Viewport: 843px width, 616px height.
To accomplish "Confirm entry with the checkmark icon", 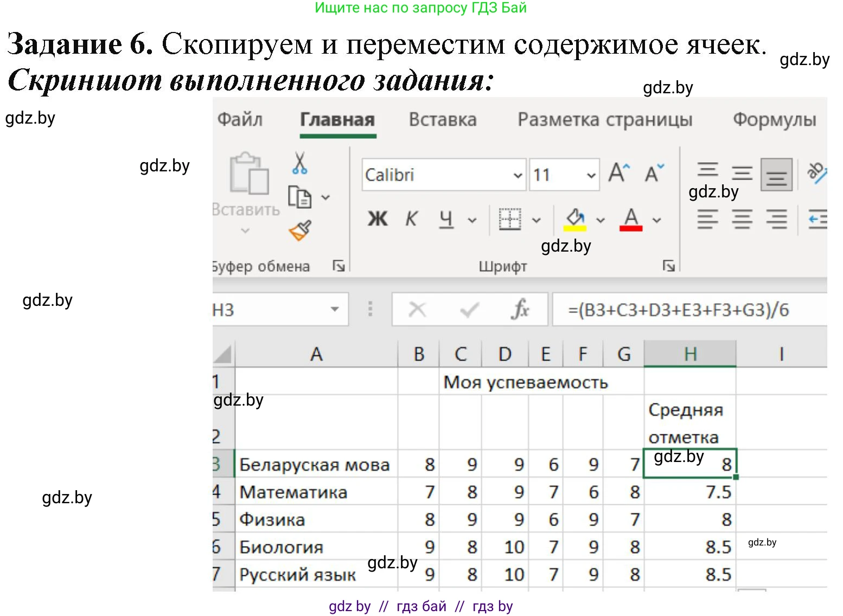I will pos(469,309).
